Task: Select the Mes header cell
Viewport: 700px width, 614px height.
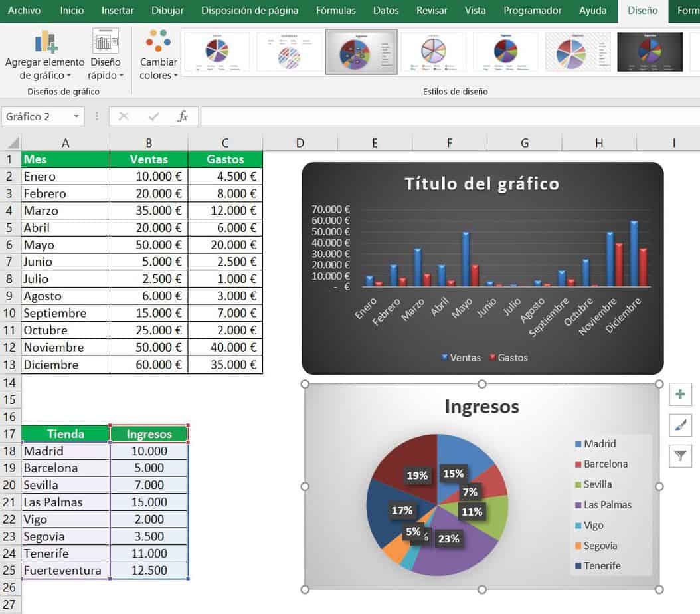Action: [65, 159]
